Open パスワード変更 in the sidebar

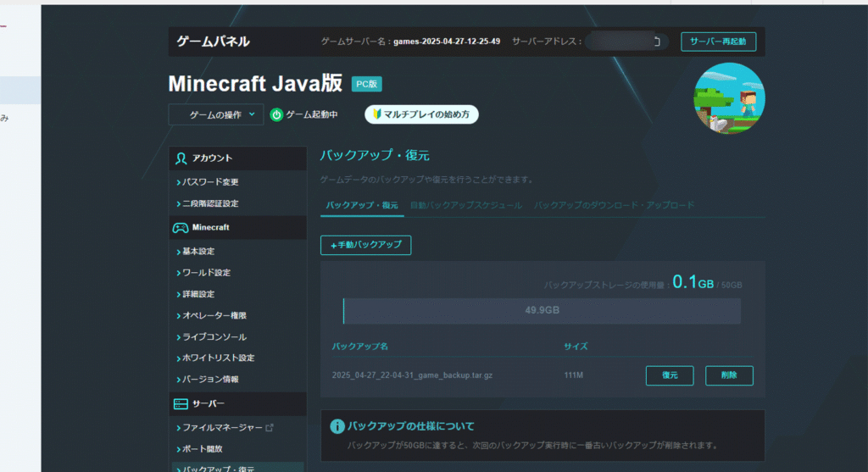point(210,182)
